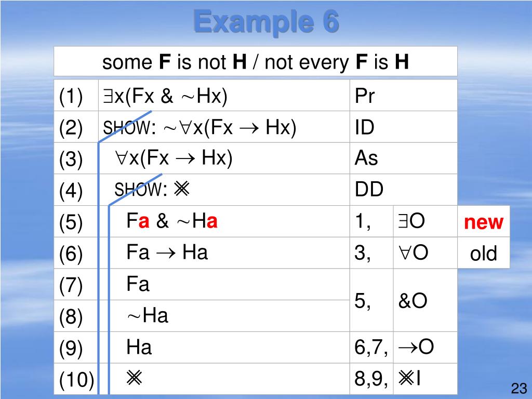
Task: Click the Example 6 slide title
Action: click(267, 22)
